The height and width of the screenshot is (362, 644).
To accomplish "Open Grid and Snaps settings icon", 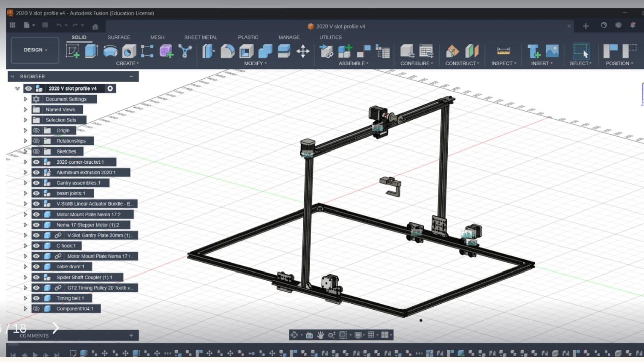I will pos(371,335).
